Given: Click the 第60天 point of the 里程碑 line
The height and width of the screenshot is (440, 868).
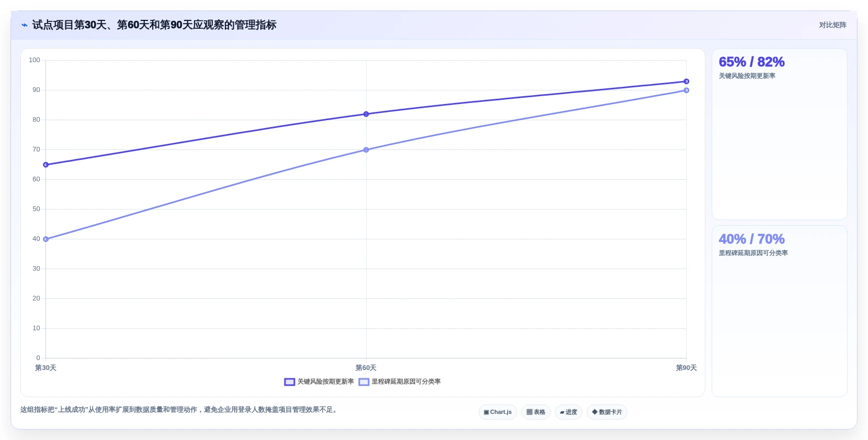Looking at the screenshot, I should pos(366,150).
